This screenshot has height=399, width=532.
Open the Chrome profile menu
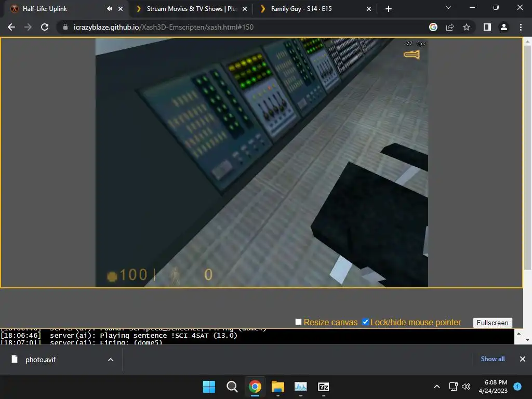[504, 27]
